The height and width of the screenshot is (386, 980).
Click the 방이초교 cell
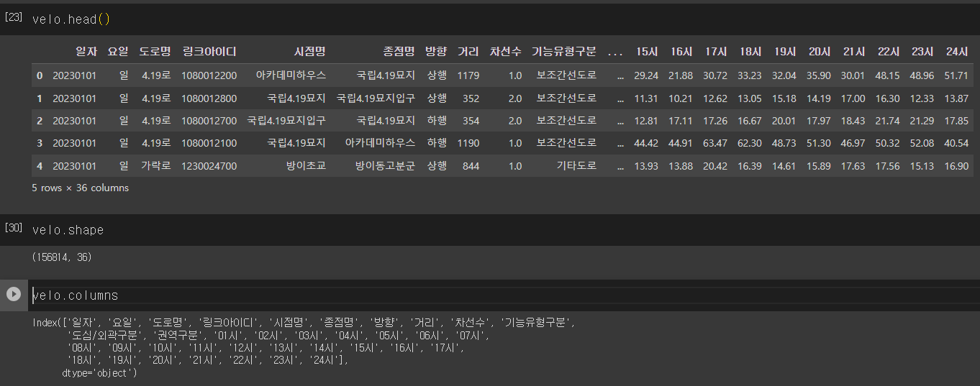pyautogui.click(x=306, y=166)
